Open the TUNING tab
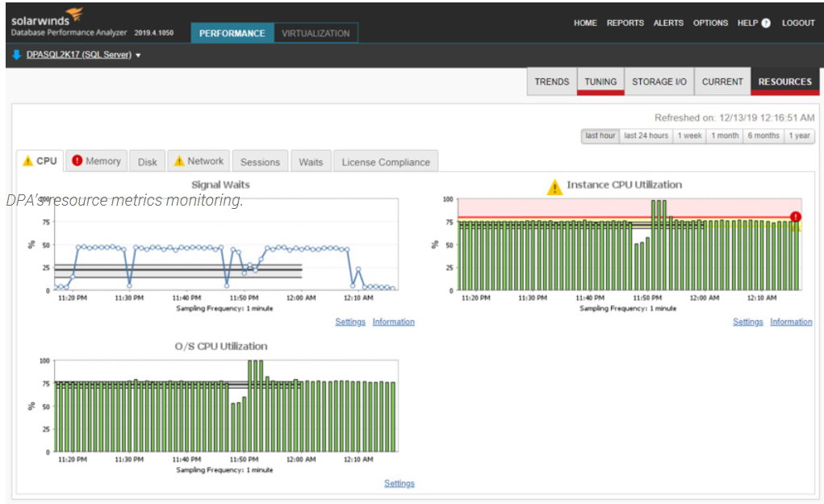This screenshot has width=824, height=504. click(600, 81)
